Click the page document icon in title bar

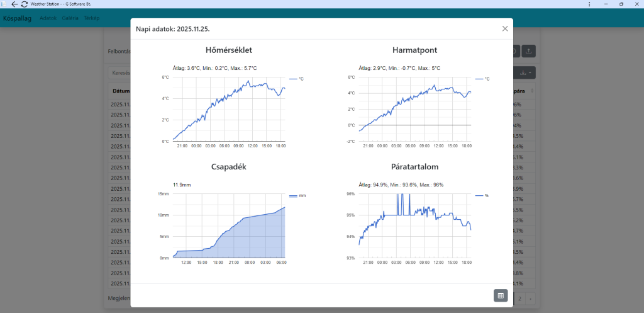click(4, 4)
